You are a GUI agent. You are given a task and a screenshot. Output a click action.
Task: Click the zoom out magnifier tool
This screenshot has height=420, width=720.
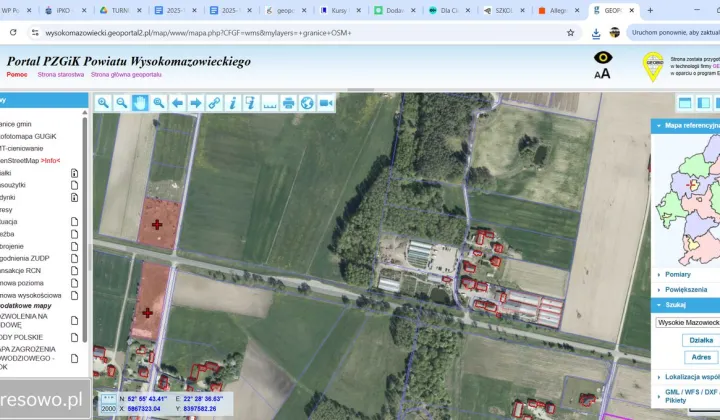pyautogui.click(x=121, y=103)
